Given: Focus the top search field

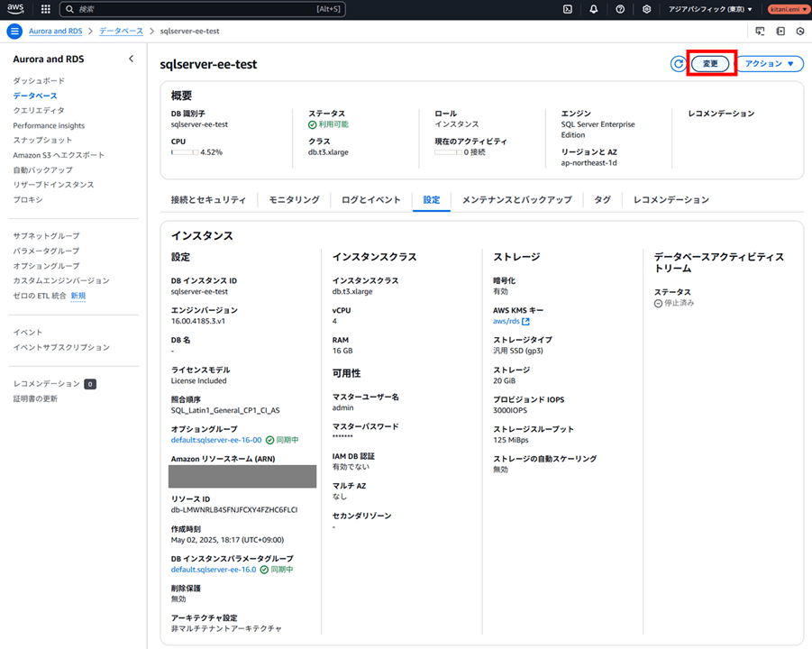Looking at the screenshot, I should pyautogui.click(x=203, y=9).
